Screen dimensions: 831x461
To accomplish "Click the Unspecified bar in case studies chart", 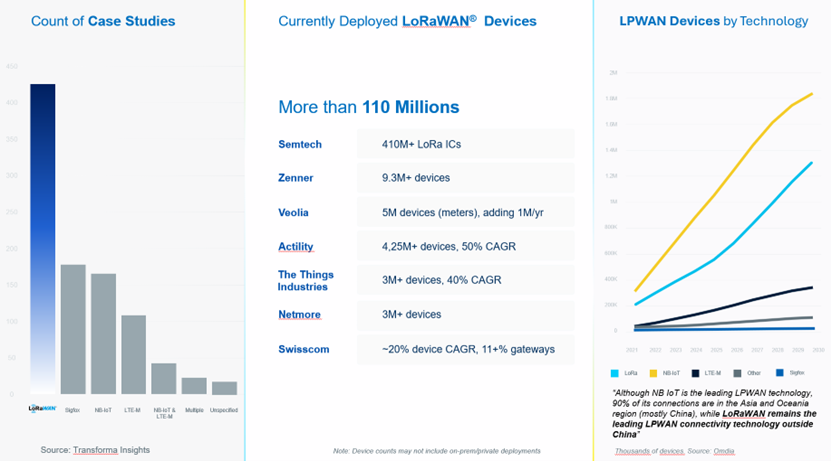I will click(x=224, y=388).
